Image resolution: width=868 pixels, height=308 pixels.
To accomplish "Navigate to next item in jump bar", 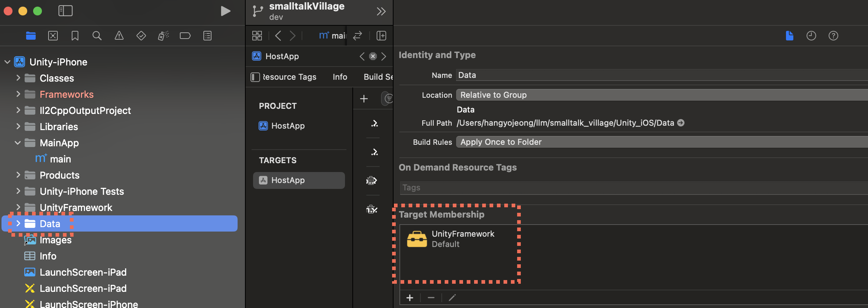I will tap(384, 56).
